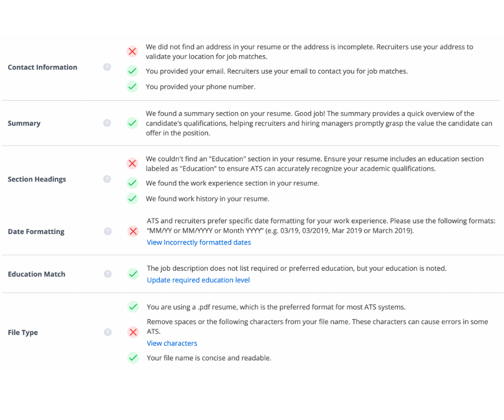Click help icon beside Section Headings
This screenshot has width=504, height=420.
coord(107,179)
